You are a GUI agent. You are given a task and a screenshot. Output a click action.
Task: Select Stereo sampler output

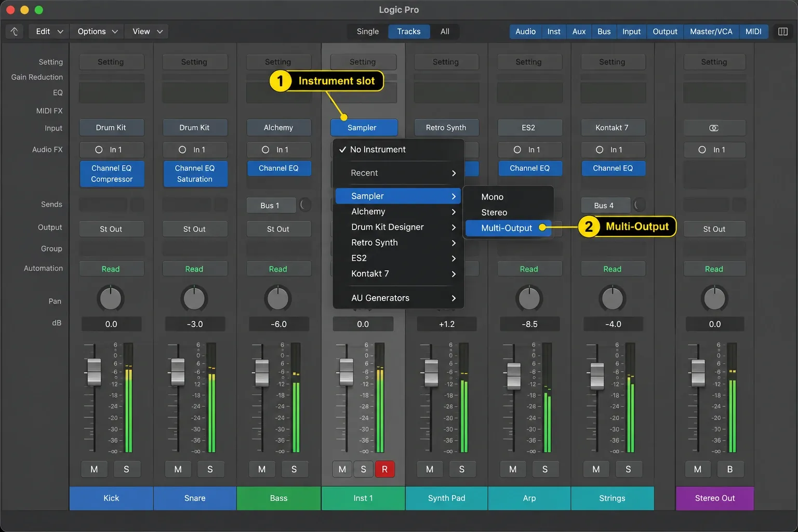508,212
